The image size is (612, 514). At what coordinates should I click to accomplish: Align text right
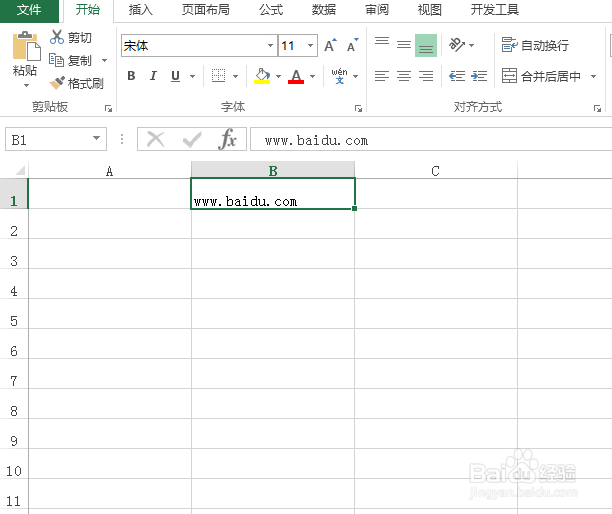(426, 76)
